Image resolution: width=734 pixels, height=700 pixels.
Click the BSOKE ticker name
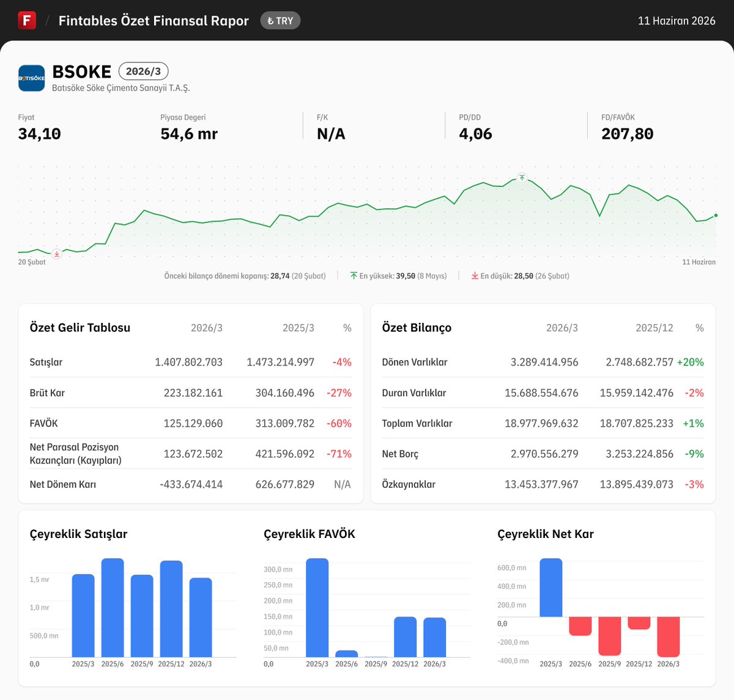(82, 72)
